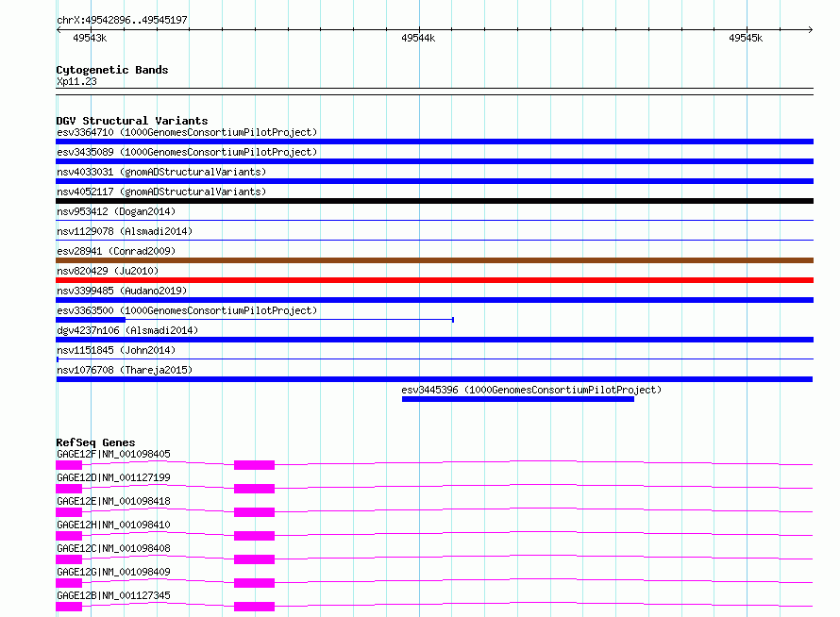This screenshot has height=617, width=840.
Task: Open variant label esv3363500
Action: pyautogui.click(x=187, y=310)
